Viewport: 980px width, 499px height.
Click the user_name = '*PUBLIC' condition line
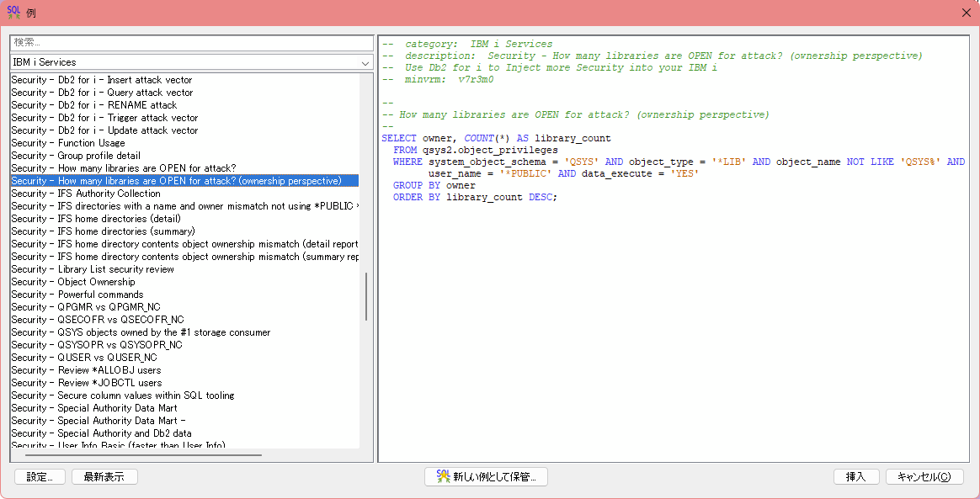click(x=563, y=173)
